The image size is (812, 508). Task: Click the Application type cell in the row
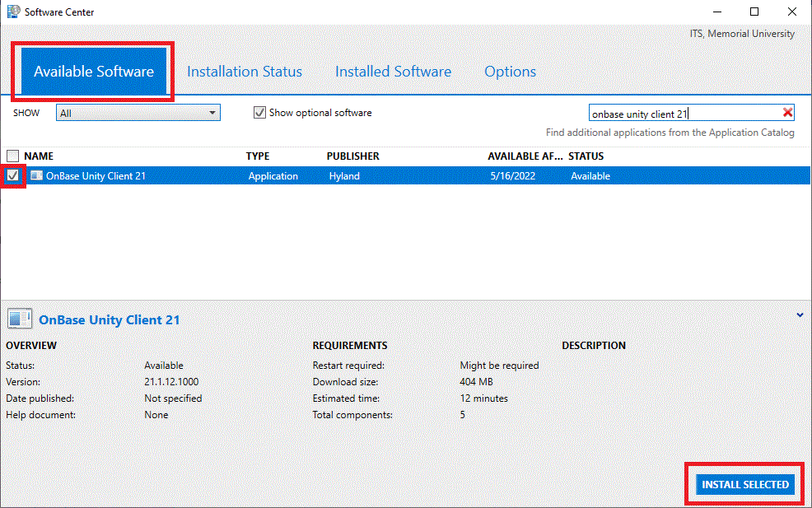coord(273,176)
